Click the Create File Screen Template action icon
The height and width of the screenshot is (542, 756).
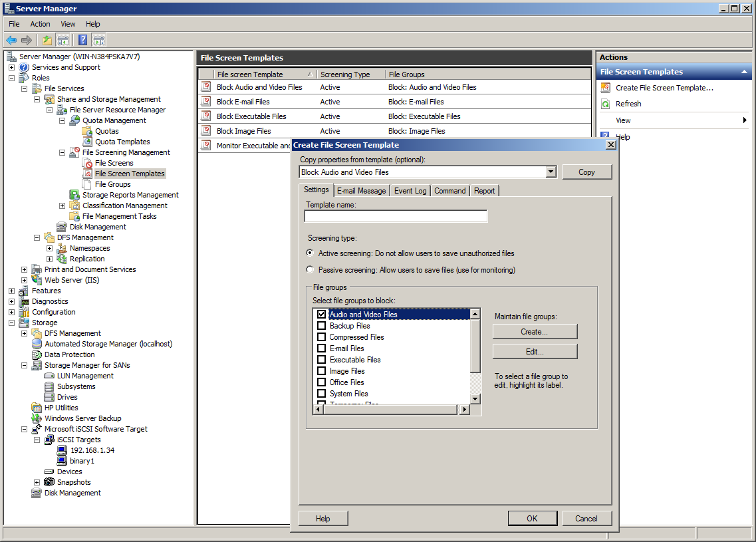pyautogui.click(x=606, y=88)
